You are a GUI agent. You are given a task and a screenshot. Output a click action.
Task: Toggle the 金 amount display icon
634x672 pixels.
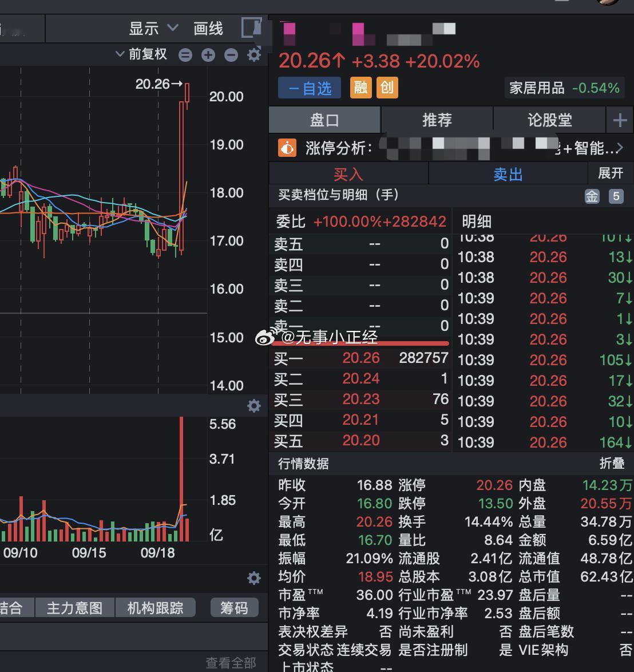[592, 197]
